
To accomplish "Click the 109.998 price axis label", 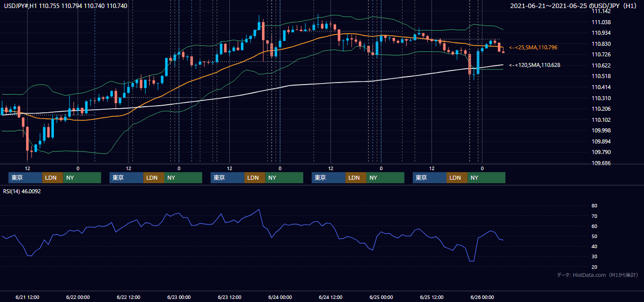I will (x=601, y=130).
